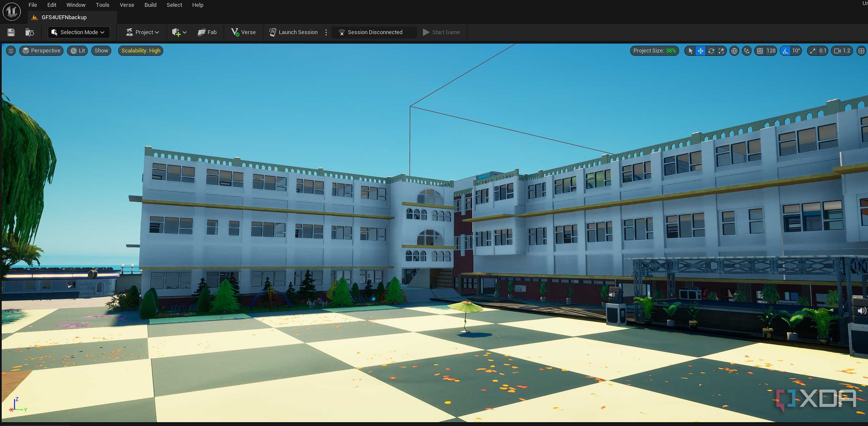The height and width of the screenshot is (426, 868).
Task: Select the object select mode arrow
Action: click(x=690, y=51)
